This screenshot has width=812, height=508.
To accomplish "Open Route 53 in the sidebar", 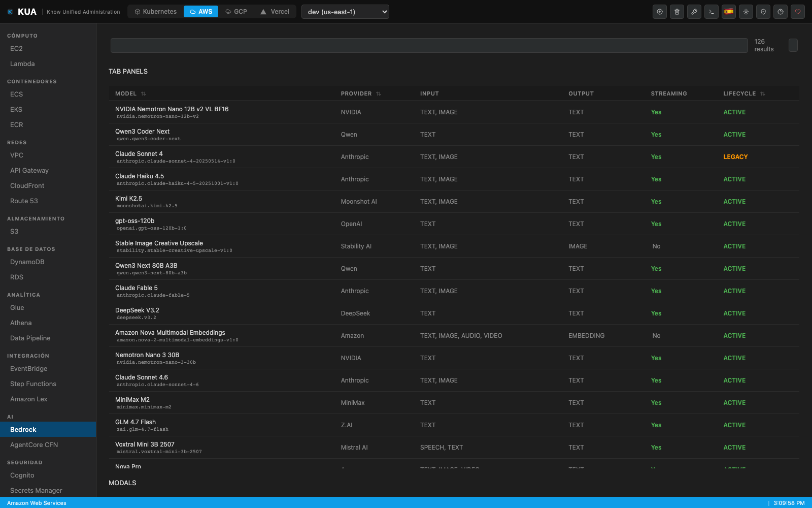I will pyautogui.click(x=48, y=201).
